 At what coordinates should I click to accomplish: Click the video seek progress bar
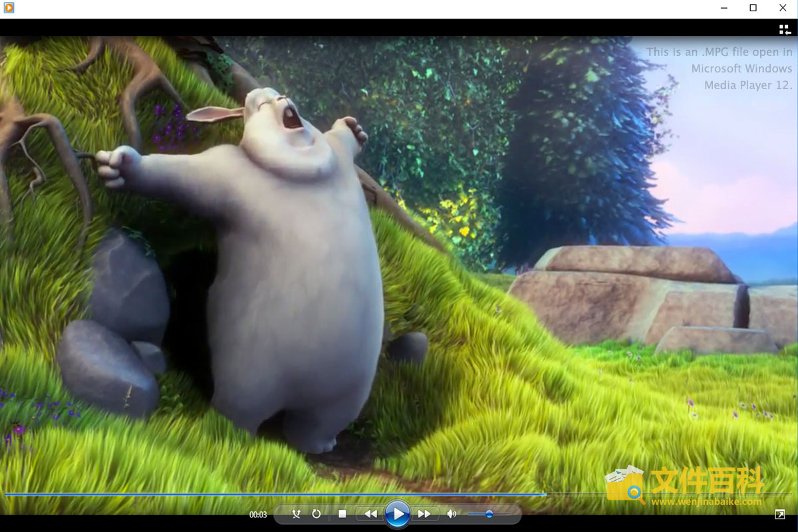tap(399, 494)
